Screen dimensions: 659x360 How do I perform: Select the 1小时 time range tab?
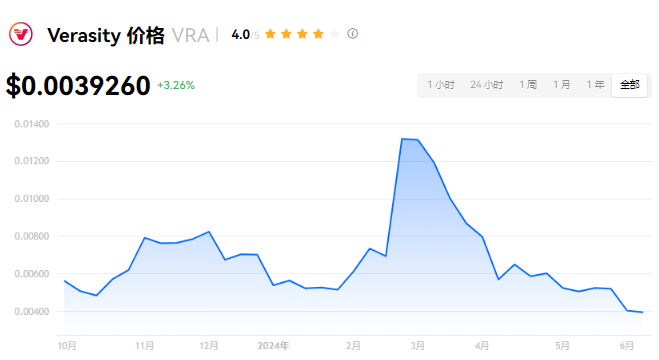441,85
